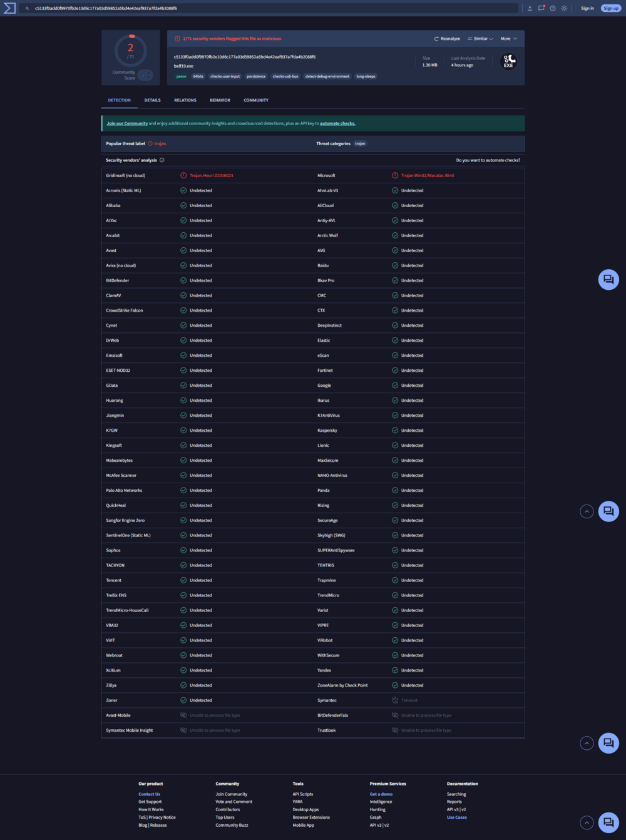This screenshot has width=626, height=840.
Task: Open the automate checks link in banner
Action: [x=337, y=123]
